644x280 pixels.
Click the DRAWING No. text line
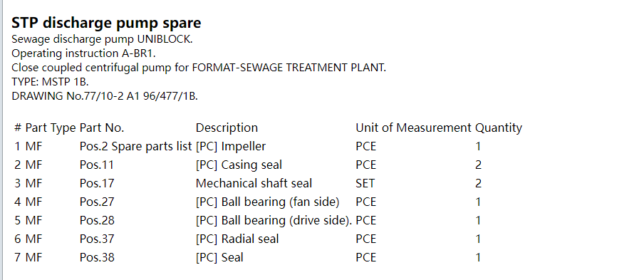click(x=104, y=96)
